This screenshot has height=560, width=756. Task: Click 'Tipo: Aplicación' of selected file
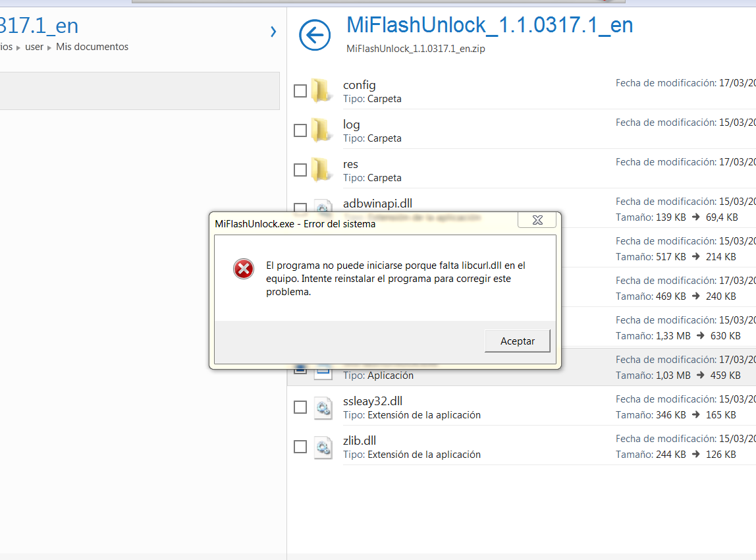pyautogui.click(x=379, y=376)
